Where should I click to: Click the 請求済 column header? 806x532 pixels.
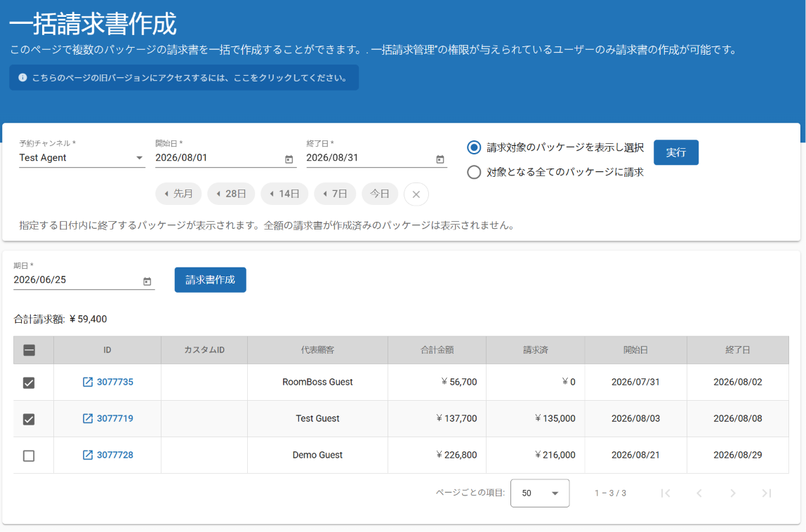[536, 350]
